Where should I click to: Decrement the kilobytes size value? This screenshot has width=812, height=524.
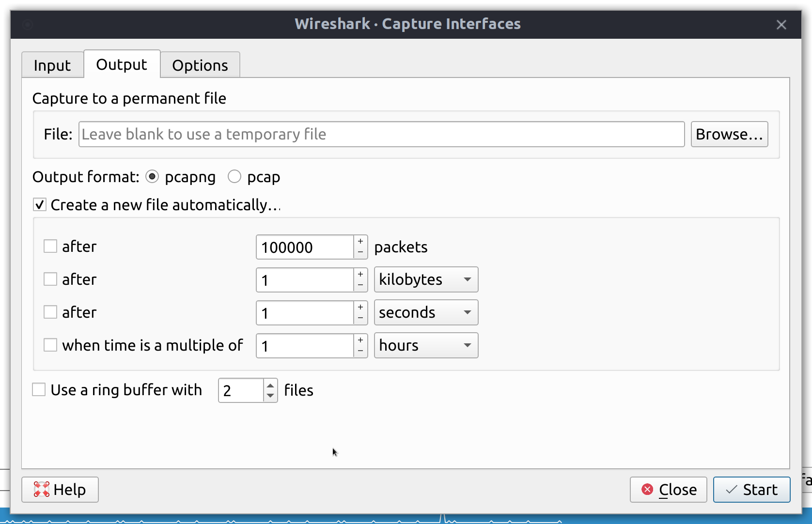click(x=360, y=286)
